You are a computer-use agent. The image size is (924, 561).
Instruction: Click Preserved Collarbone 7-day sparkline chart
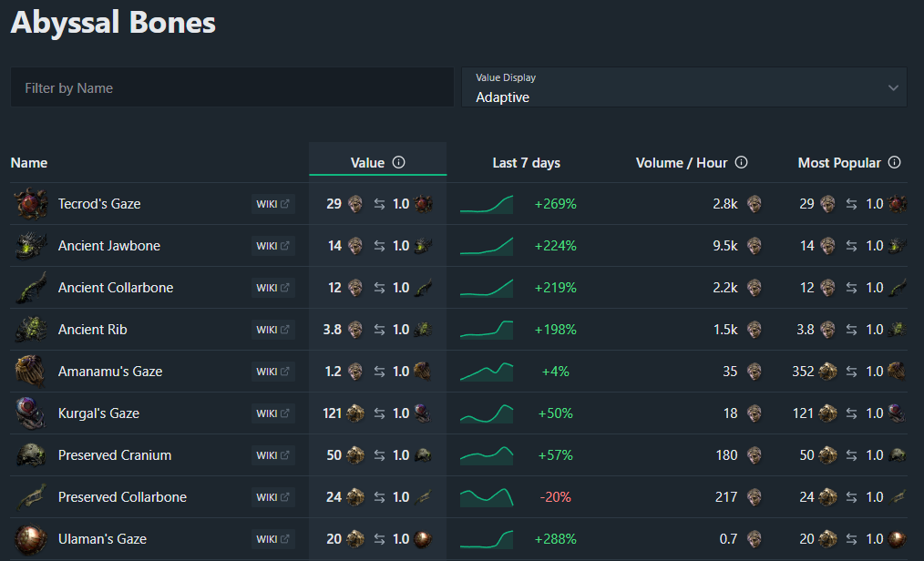point(487,497)
